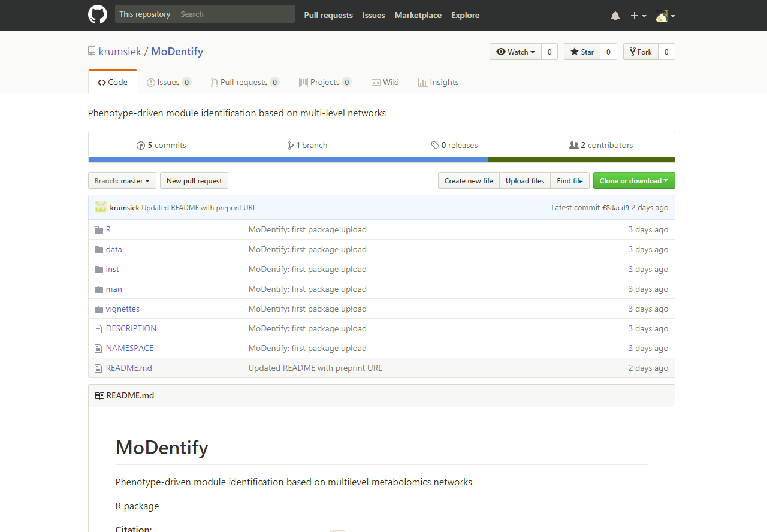Open the data folder
The image size is (767, 532).
coord(114,249)
